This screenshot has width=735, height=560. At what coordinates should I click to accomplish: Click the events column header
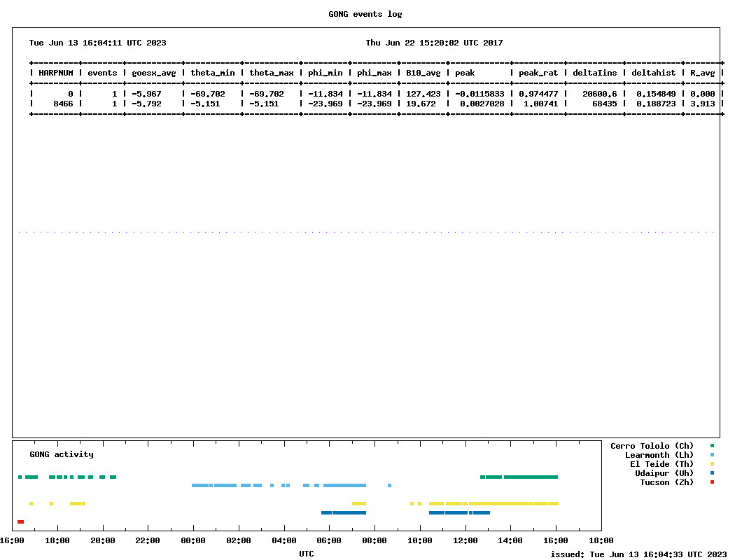point(102,73)
